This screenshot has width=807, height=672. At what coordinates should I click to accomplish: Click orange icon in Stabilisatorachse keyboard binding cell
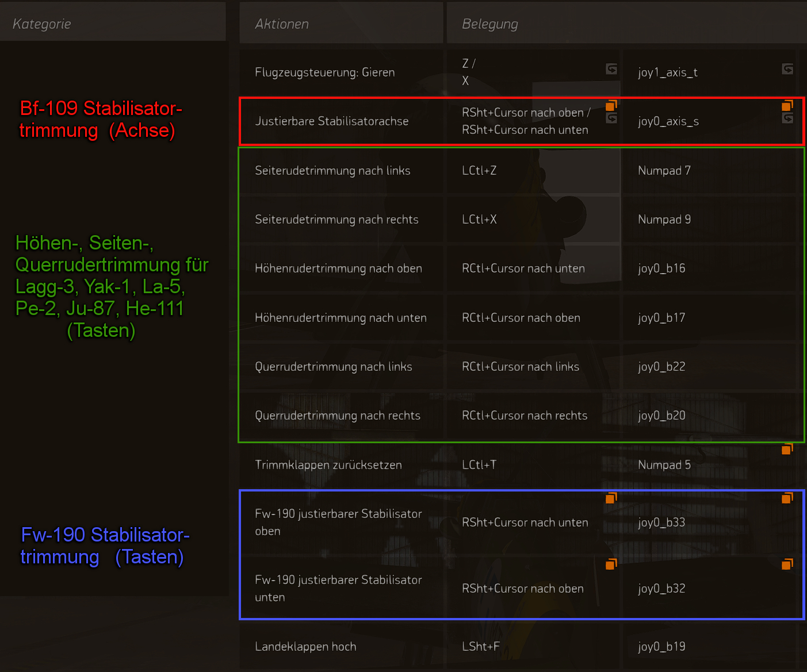[x=611, y=105]
